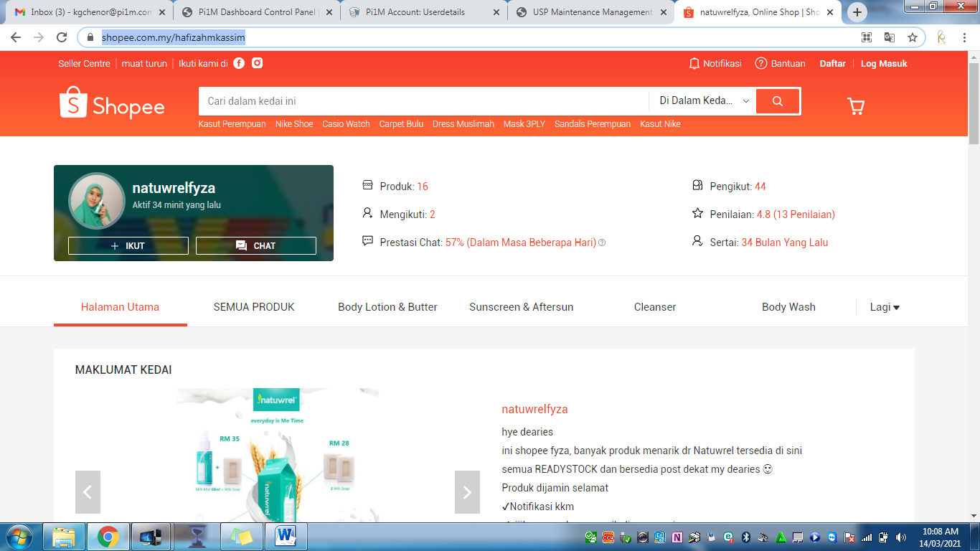The width and height of the screenshot is (980, 551).
Task: Open Shopee's Facebook page icon
Action: [x=239, y=63]
